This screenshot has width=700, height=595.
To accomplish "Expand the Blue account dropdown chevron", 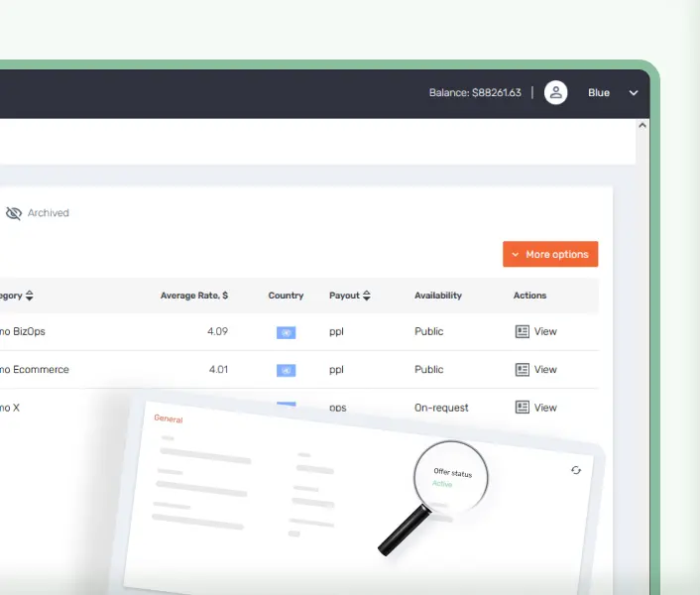I will pos(634,93).
